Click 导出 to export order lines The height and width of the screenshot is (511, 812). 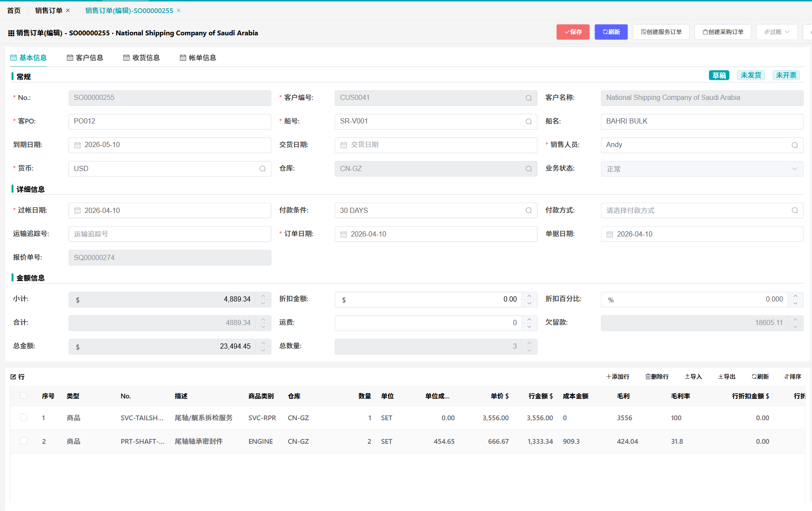(727, 377)
